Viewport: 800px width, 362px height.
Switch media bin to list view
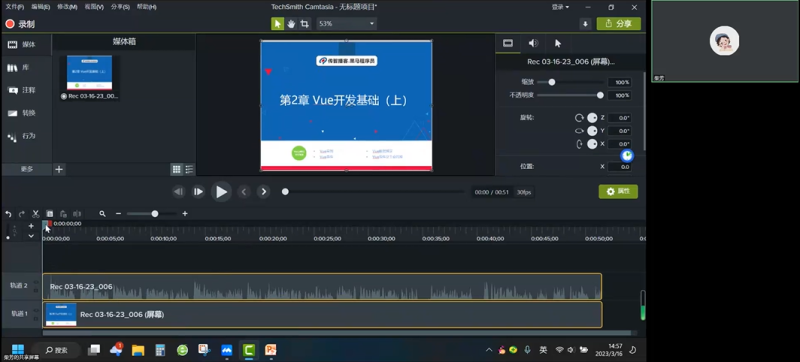coord(189,169)
